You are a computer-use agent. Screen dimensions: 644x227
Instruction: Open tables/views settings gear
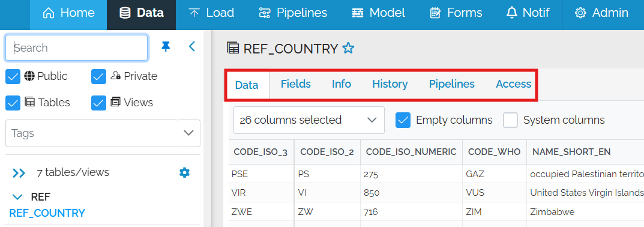(x=185, y=172)
